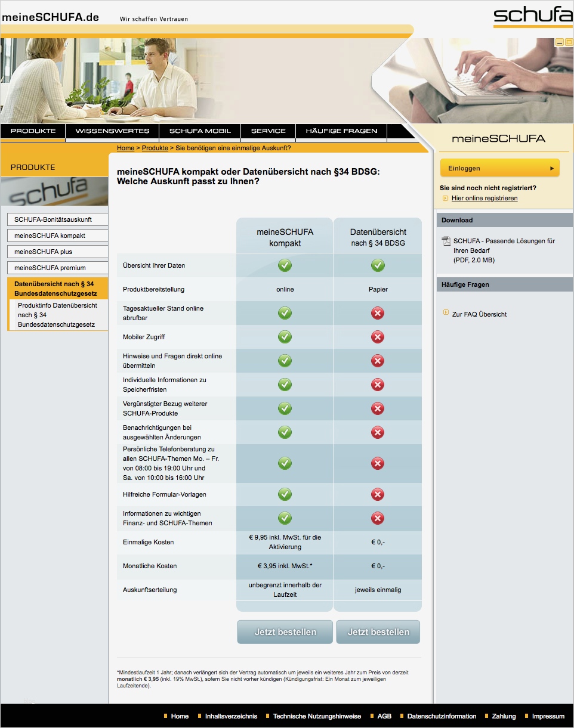Click green check in Mobiler Zugriff row

[x=285, y=337]
